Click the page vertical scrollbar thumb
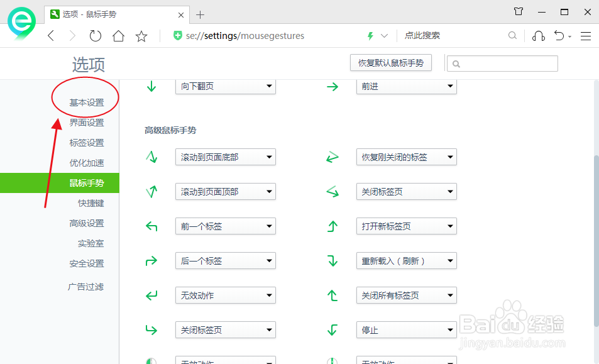The height and width of the screenshot is (364, 599). [596, 241]
